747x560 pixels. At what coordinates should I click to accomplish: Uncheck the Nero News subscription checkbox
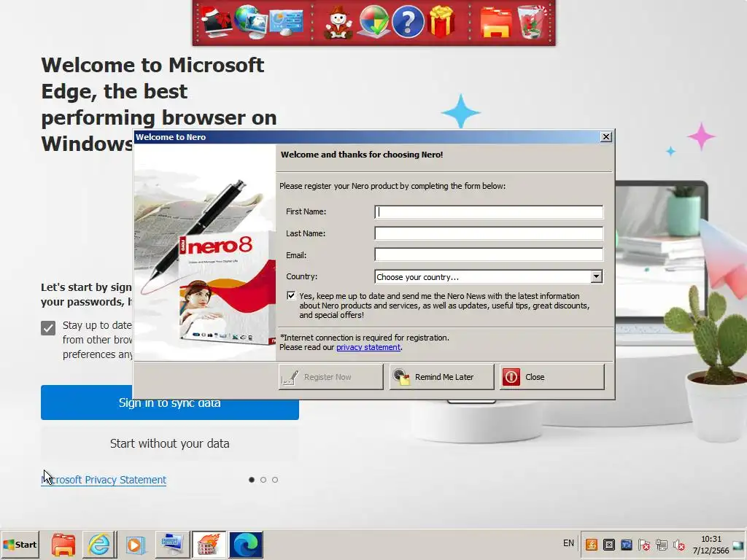tap(291, 296)
